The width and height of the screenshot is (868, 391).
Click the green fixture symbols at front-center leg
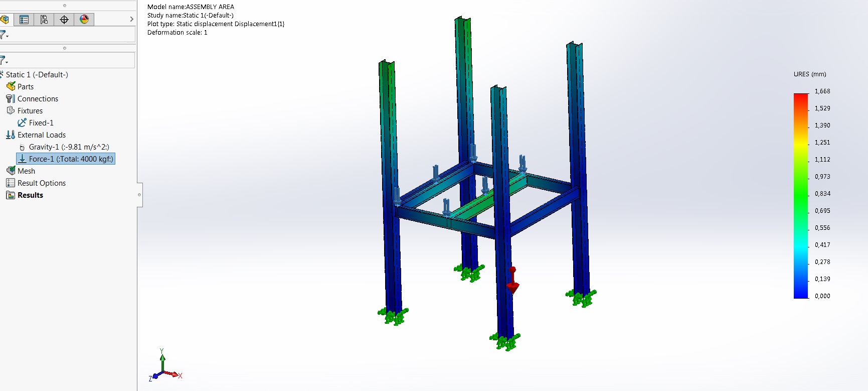point(504,342)
